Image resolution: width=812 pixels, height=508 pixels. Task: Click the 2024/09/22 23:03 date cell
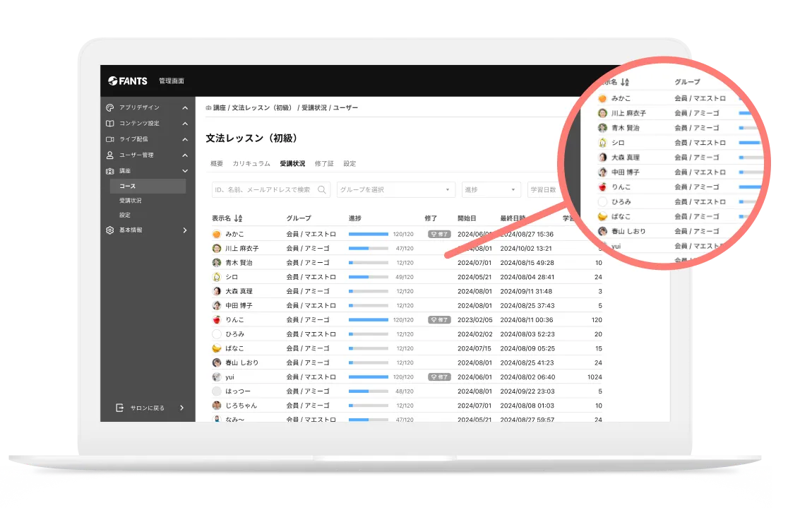click(527, 391)
